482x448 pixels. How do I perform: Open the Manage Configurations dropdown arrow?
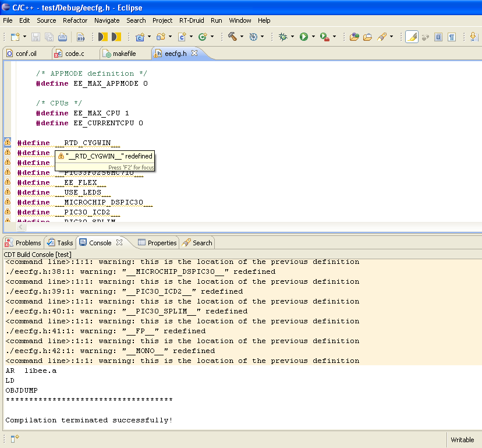pos(262,37)
